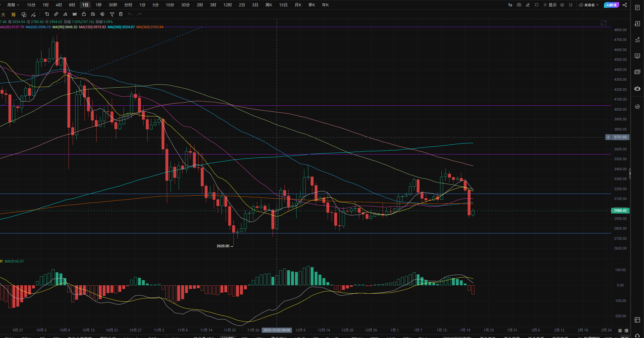Open the filter funnel icon
This screenshot has height=338, width=644.
[112, 14]
